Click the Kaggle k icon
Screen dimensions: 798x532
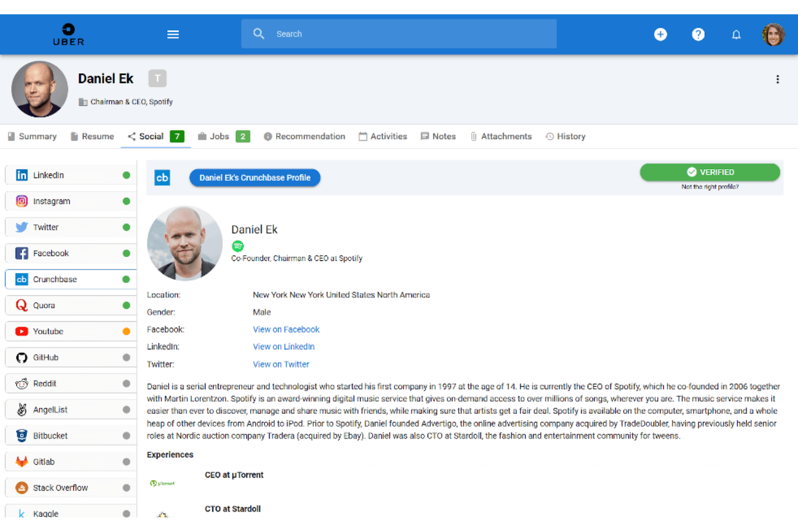pyautogui.click(x=22, y=514)
